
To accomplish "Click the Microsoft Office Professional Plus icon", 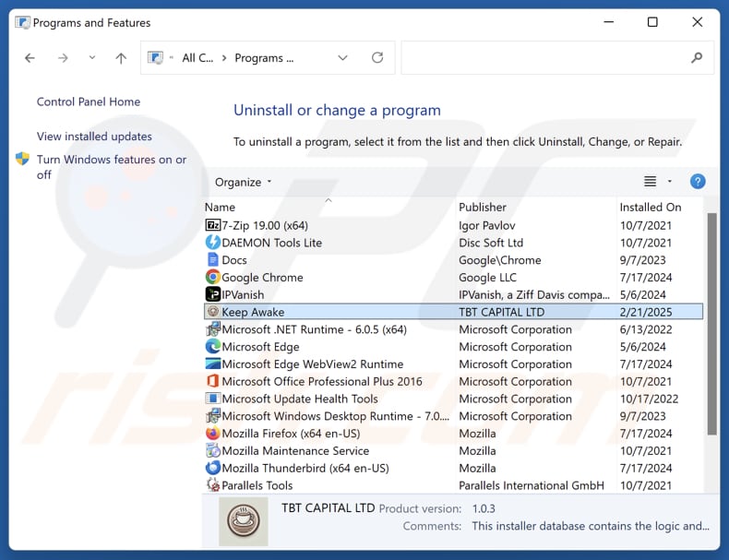I will click(212, 382).
